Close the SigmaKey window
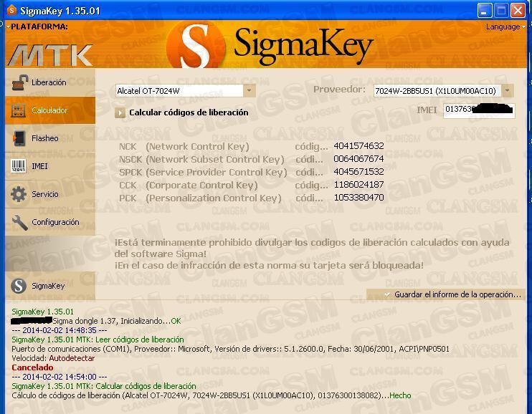 click(x=518, y=10)
